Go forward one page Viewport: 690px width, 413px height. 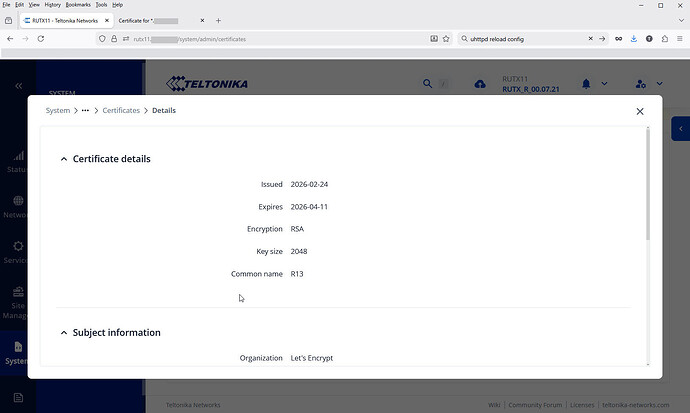point(26,39)
